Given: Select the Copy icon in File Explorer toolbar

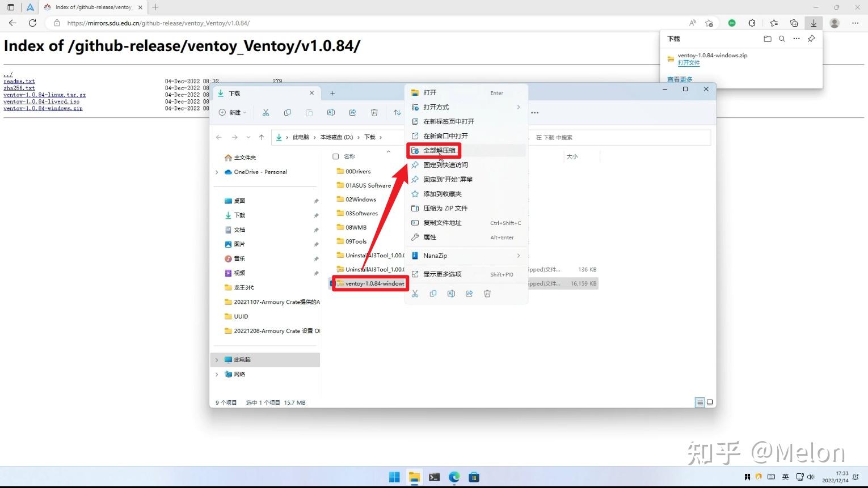Looking at the screenshot, I should [x=288, y=112].
